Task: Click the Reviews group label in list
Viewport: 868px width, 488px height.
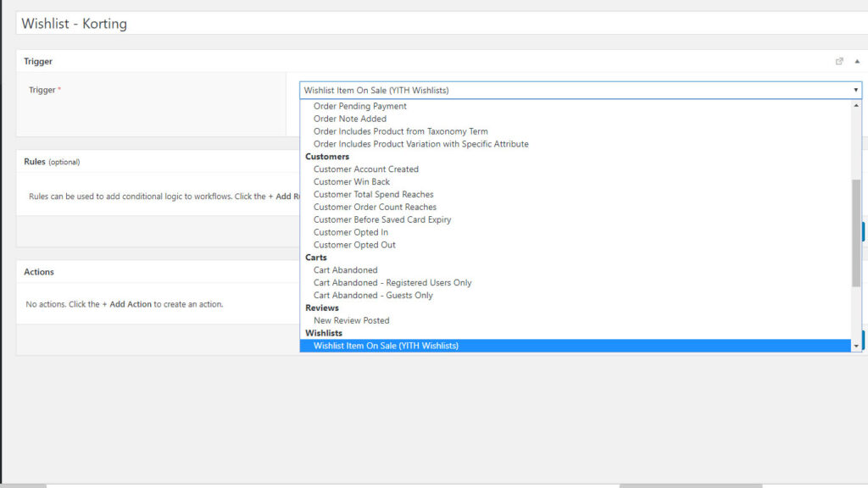Action: coord(321,308)
